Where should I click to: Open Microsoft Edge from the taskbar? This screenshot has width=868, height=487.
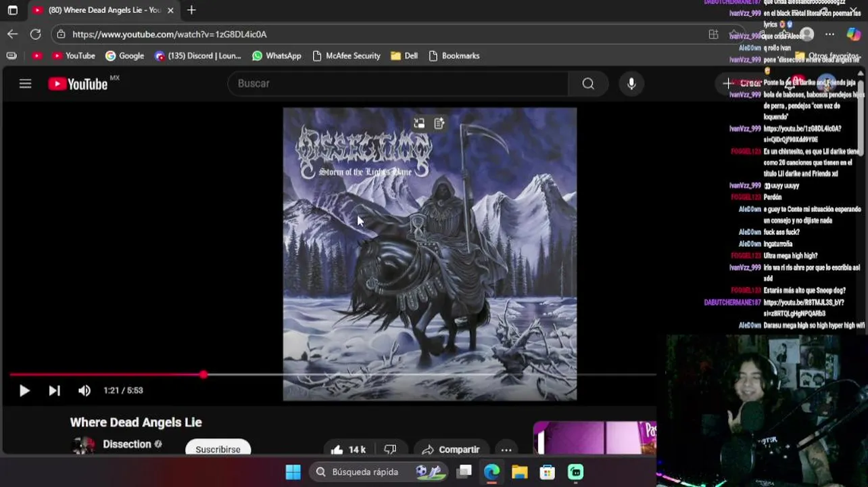(491, 472)
